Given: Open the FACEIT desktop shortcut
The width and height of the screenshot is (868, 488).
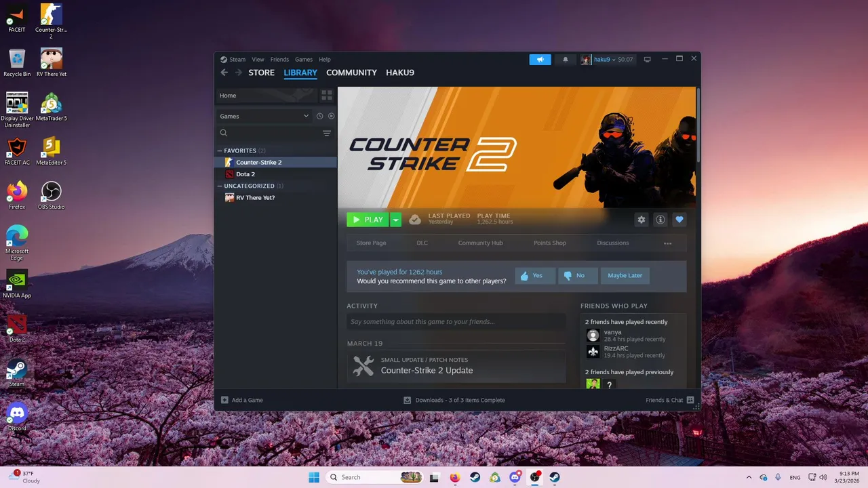Looking at the screenshot, I should coord(17,18).
